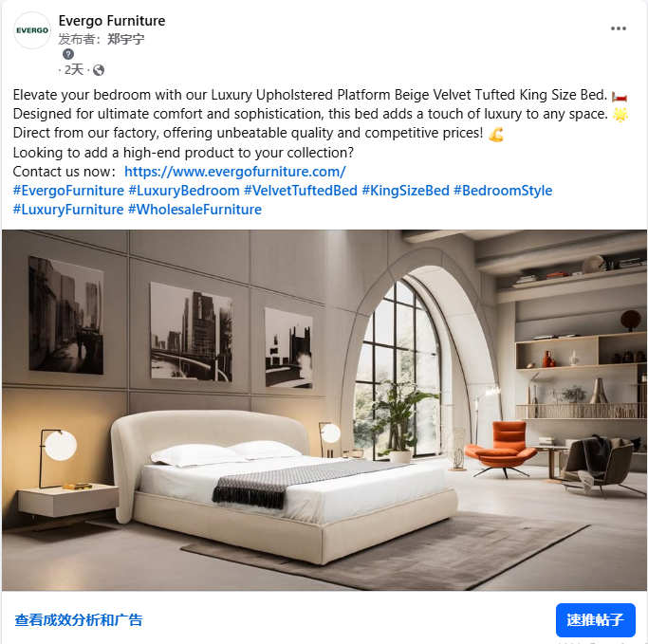Screen dimensions: 648x644
Task: Open the three-dot post options menu
Action: point(618,28)
